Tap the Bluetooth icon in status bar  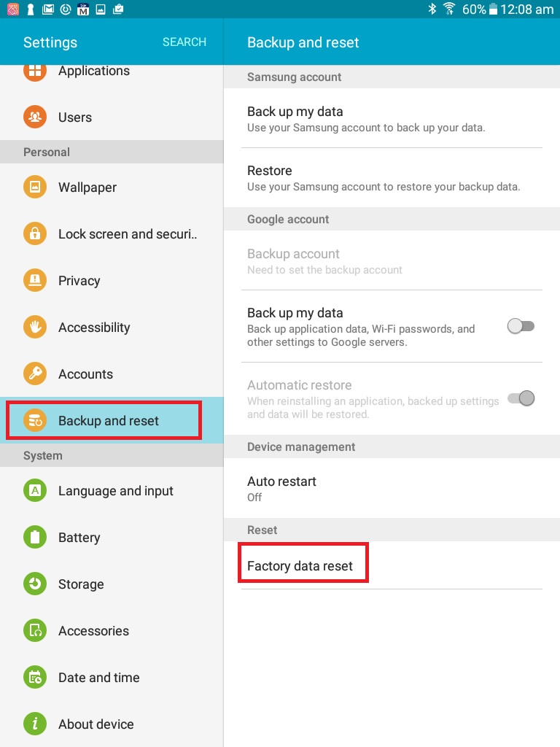coord(432,9)
